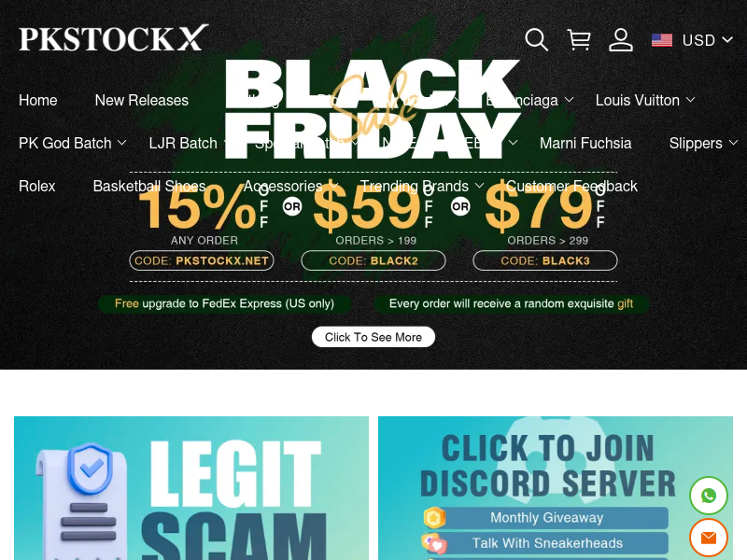Click the US flag currency icon
Image resolution: width=747 pixels, height=560 pixels.
click(662, 40)
